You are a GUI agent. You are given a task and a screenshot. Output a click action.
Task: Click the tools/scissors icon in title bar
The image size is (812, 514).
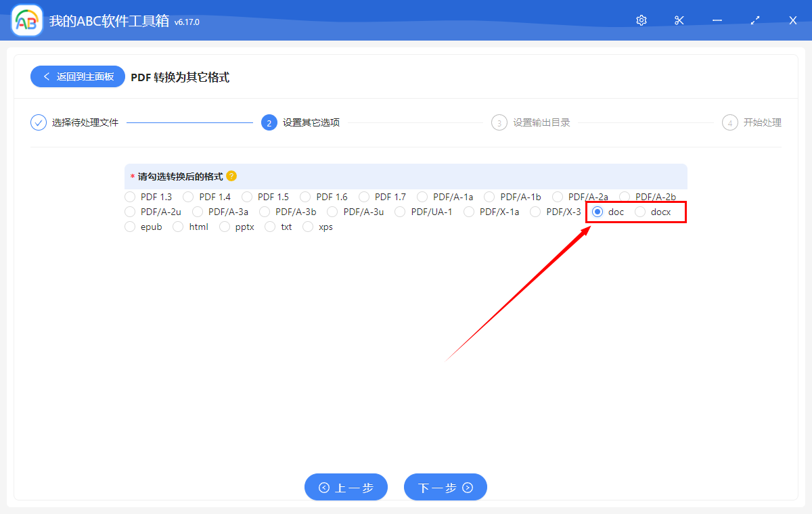pos(679,20)
